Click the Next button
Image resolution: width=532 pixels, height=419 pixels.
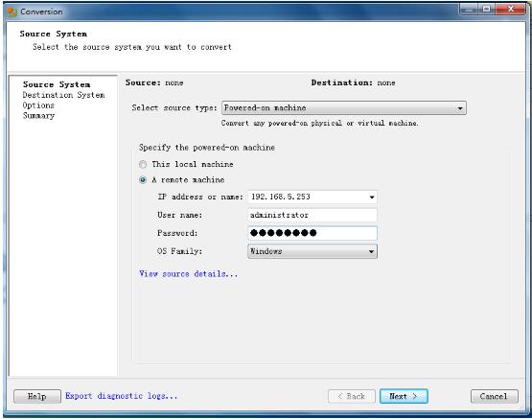click(x=404, y=396)
